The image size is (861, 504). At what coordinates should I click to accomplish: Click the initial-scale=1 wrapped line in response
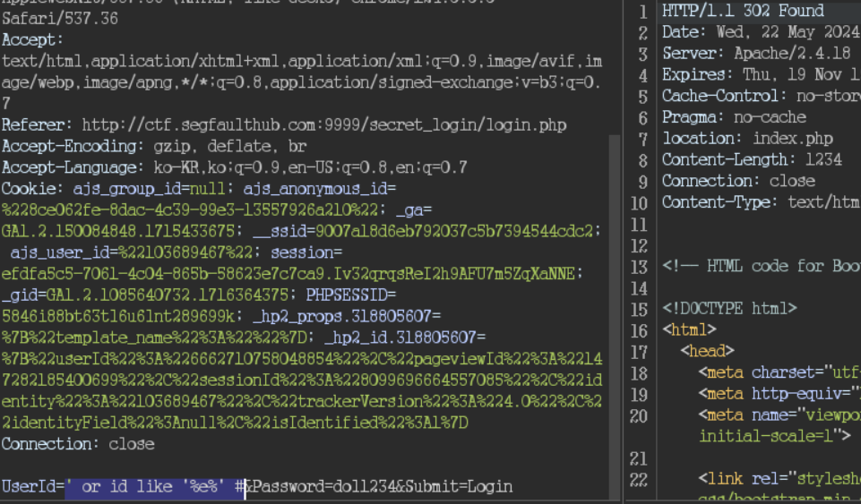click(x=774, y=437)
